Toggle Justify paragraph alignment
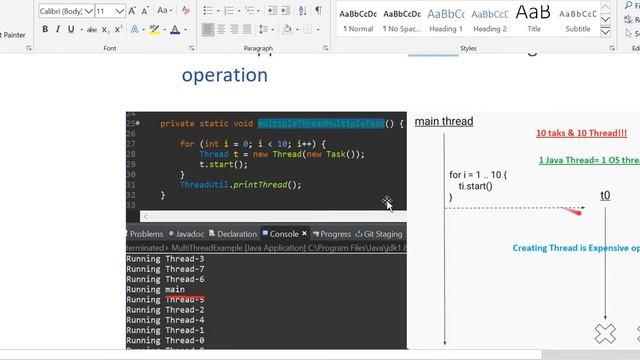Image resolution: width=640 pixels, height=360 pixels. [x=247, y=29]
